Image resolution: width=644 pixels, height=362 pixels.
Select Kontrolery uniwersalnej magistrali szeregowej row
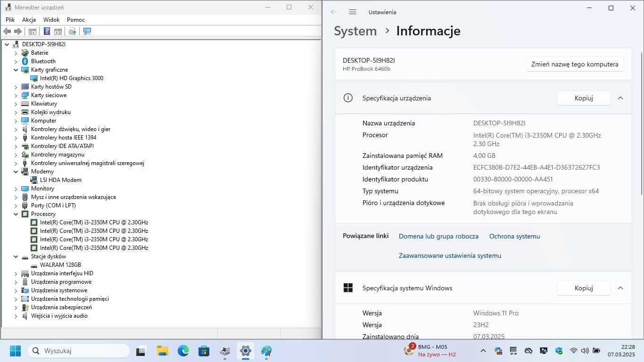pyautogui.click(x=87, y=163)
